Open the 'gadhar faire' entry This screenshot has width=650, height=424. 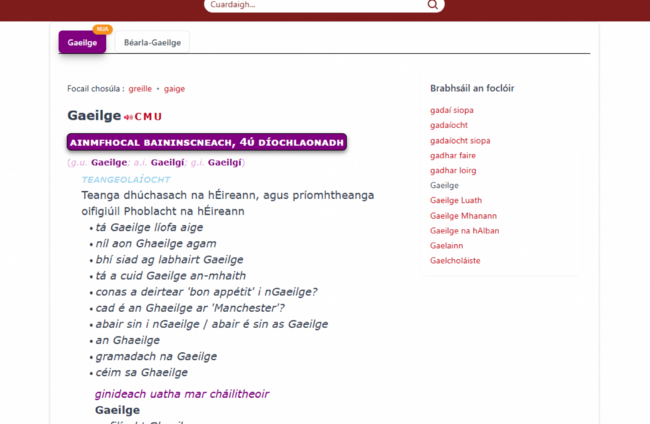pyautogui.click(x=453, y=155)
